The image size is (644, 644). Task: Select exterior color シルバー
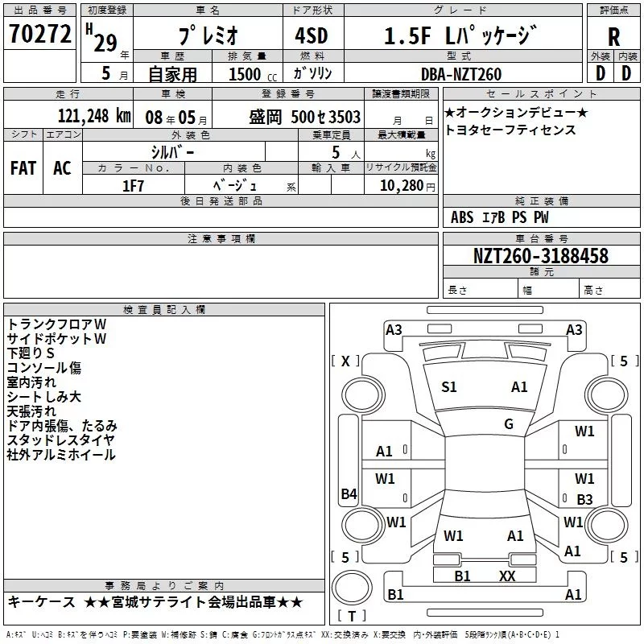(x=172, y=152)
